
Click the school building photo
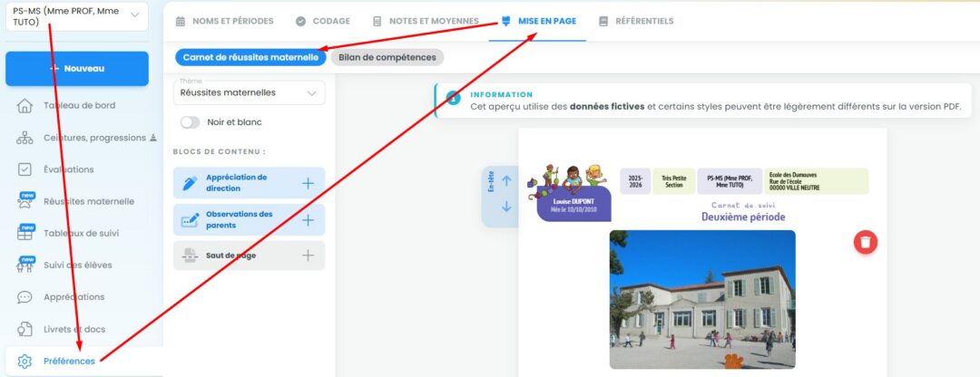pos(702,299)
